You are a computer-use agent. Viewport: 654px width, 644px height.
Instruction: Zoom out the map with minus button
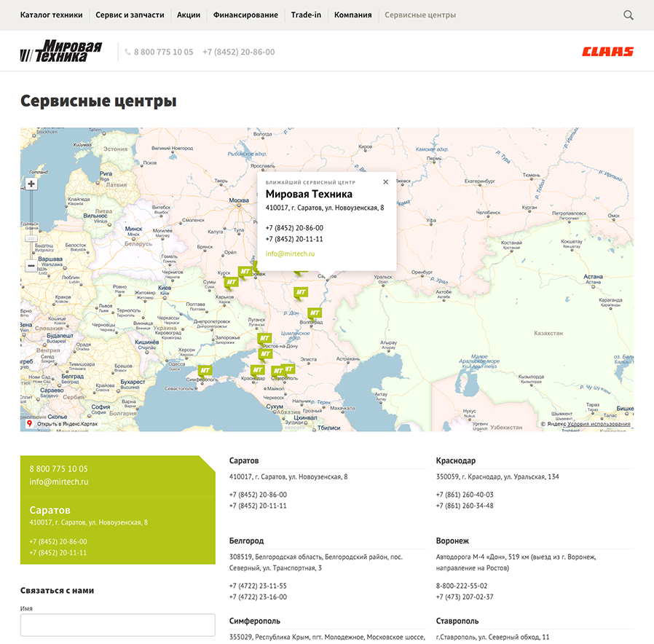[x=31, y=266]
